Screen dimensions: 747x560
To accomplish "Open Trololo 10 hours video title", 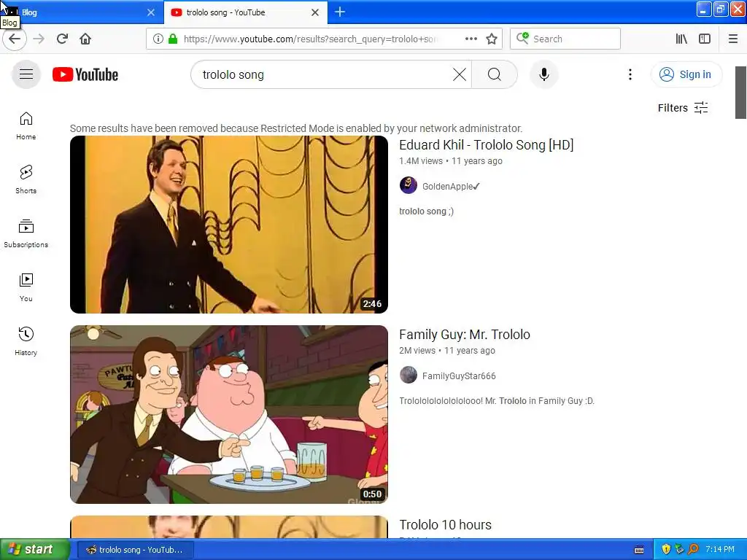I will click(446, 524).
